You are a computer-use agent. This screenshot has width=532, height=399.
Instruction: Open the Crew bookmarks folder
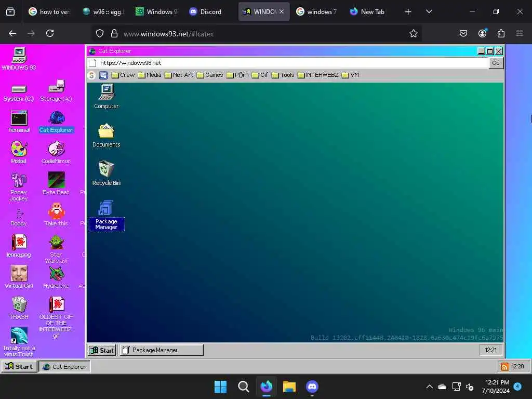[123, 75]
